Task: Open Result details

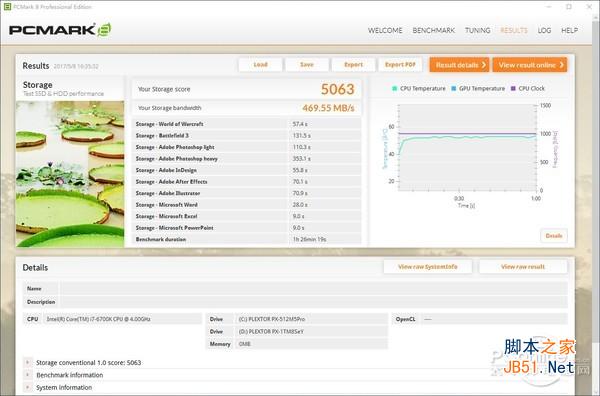Action: coord(459,65)
